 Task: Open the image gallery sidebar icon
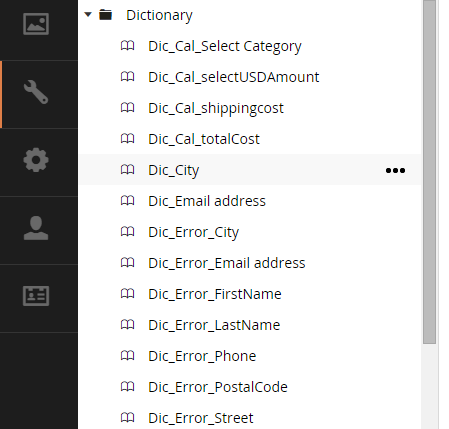[36, 24]
